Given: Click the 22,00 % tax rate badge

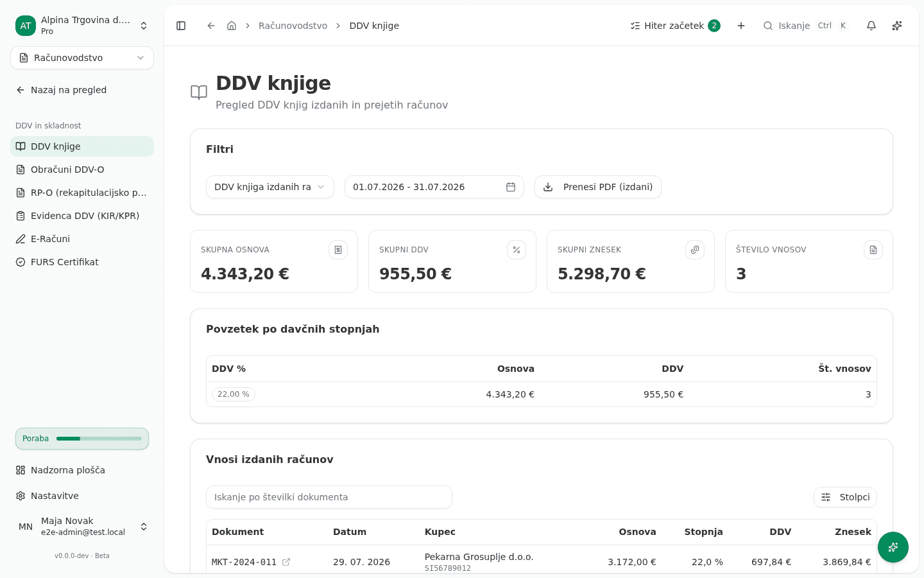Looking at the screenshot, I should (234, 394).
